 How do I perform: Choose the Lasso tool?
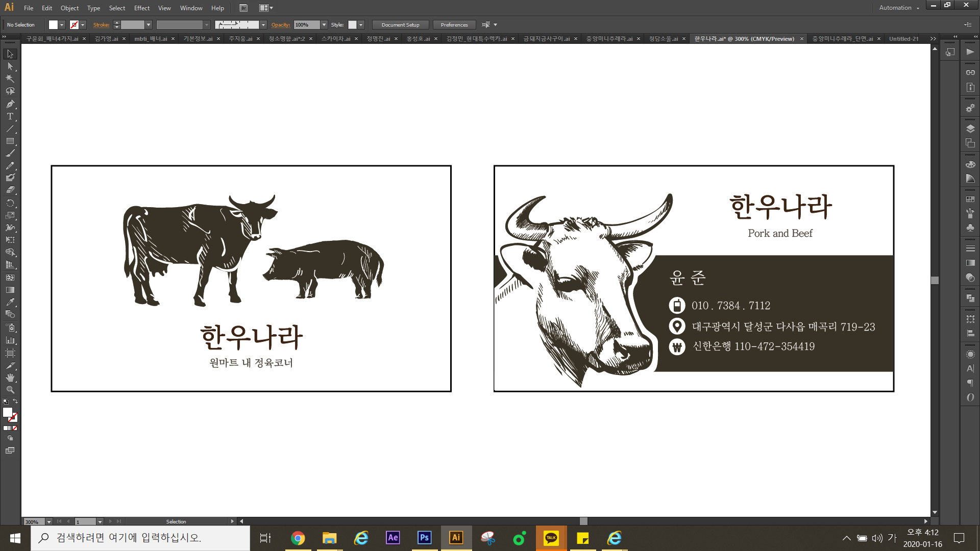coord(10,91)
